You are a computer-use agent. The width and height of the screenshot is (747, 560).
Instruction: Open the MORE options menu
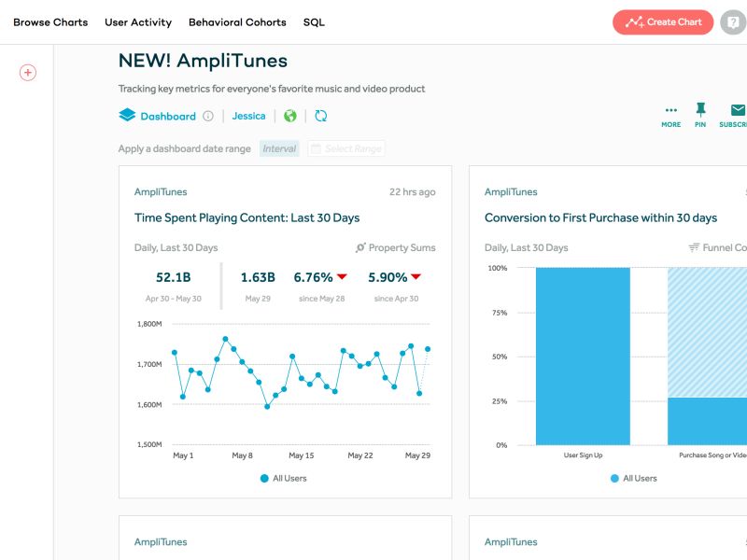[670, 116]
